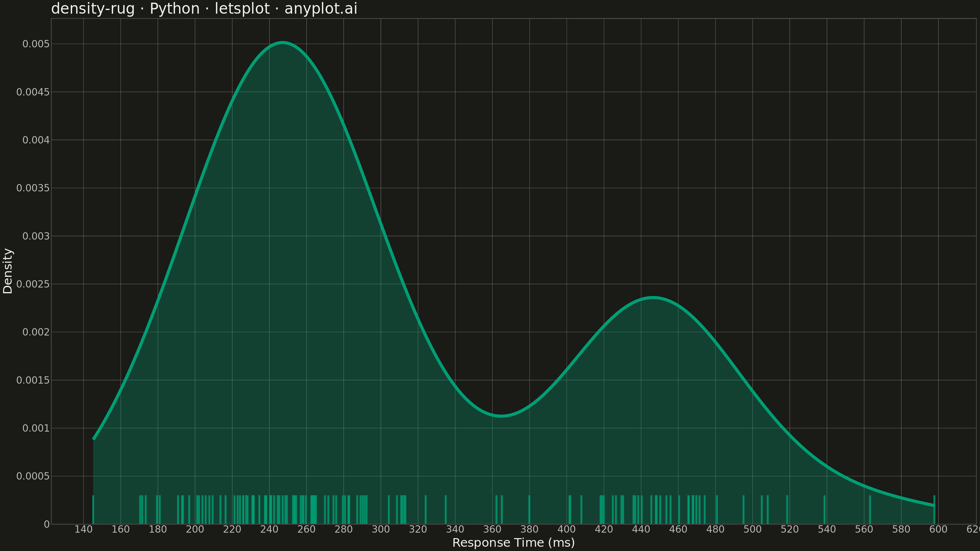980x551 pixels.
Task: Click the rug tick near 563
Action: coord(870,510)
